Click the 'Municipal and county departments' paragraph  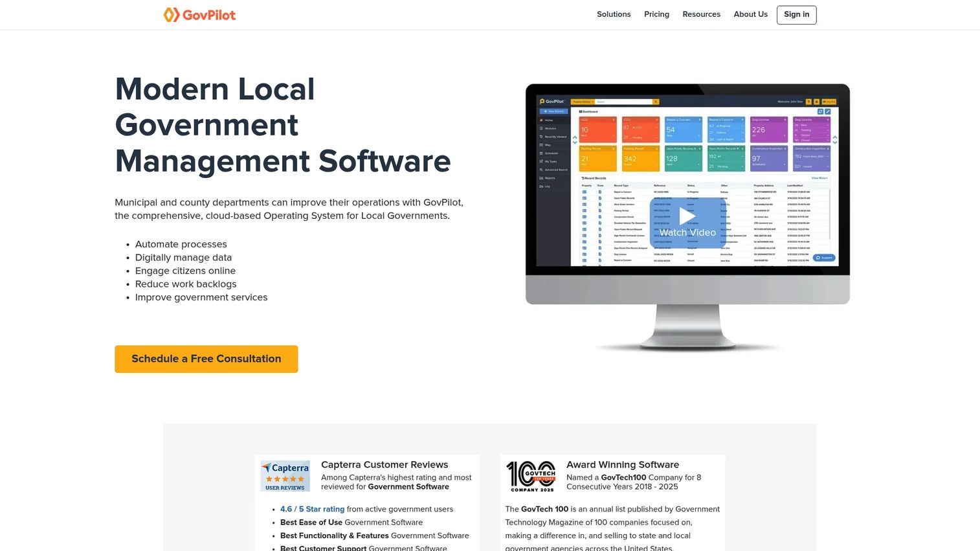click(x=289, y=209)
